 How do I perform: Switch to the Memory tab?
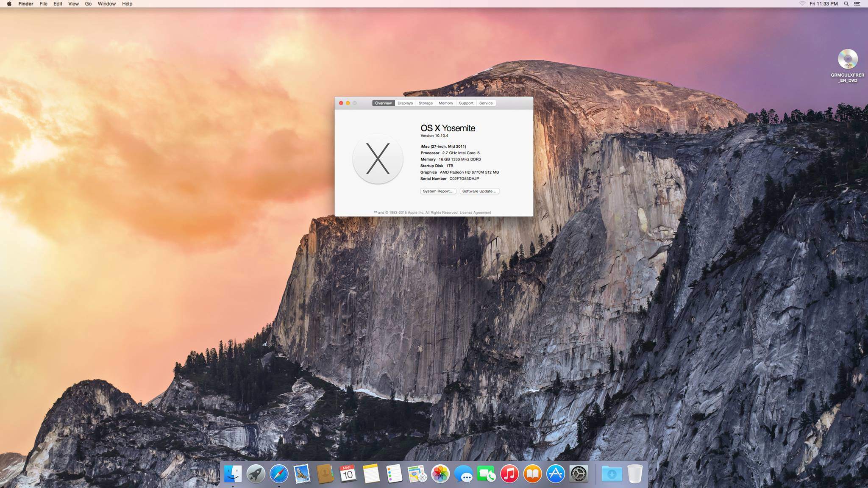(445, 103)
